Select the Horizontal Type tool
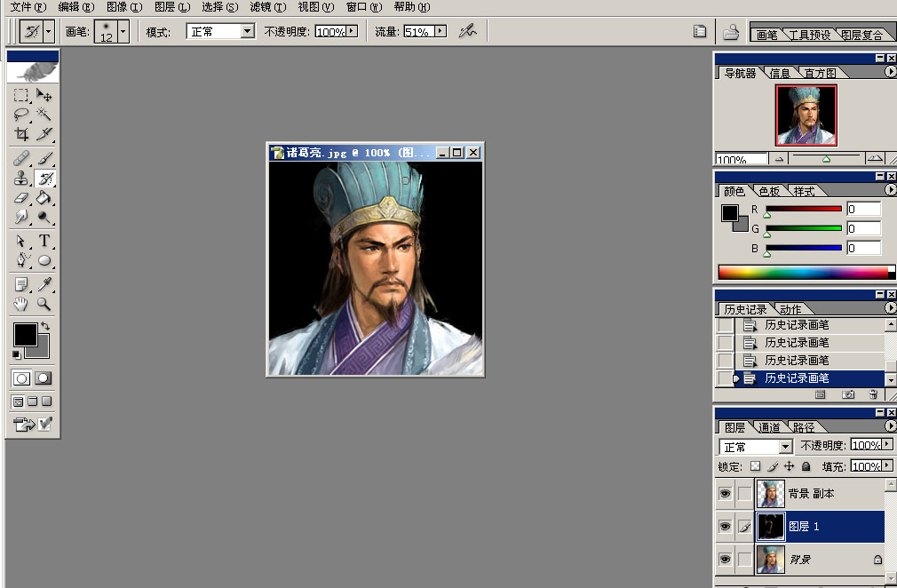This screenshot has height=588, width=897. tap(44, 241)
